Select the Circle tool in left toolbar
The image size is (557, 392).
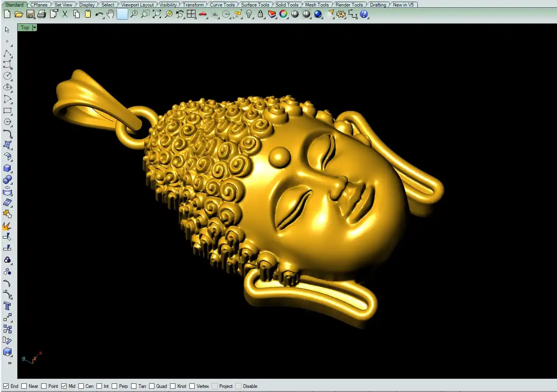pos(7,76)
